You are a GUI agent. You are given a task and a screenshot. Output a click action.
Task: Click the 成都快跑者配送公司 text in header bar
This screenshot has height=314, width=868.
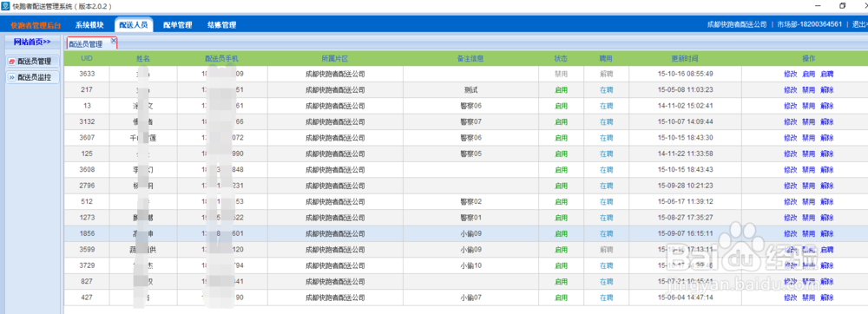click(x=737, y=24)
